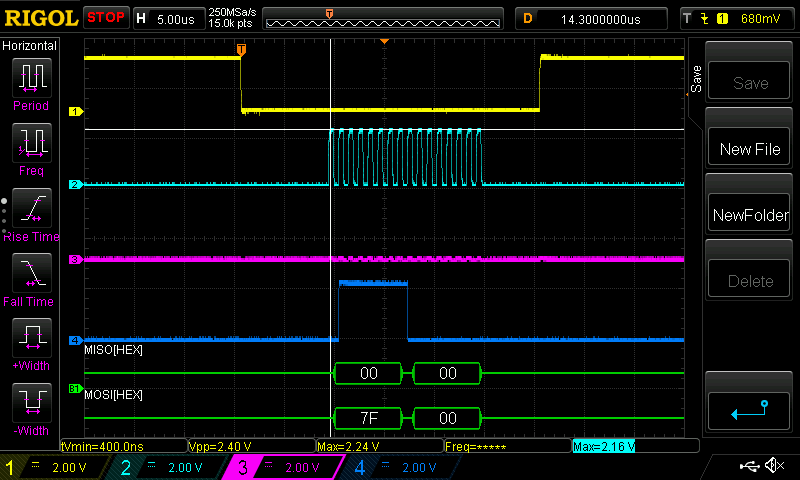The image size is (800, 480).
Task: Select the Freq measurement icon
Action: point(32,143)
